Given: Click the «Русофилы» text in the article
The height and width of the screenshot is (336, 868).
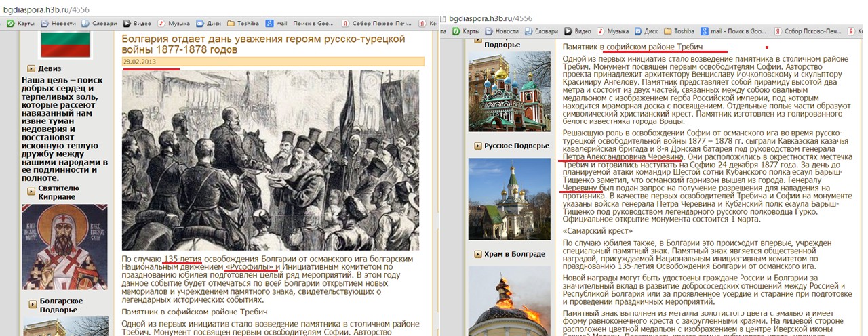Looking at the screenshot, I should tap(252, 268).
